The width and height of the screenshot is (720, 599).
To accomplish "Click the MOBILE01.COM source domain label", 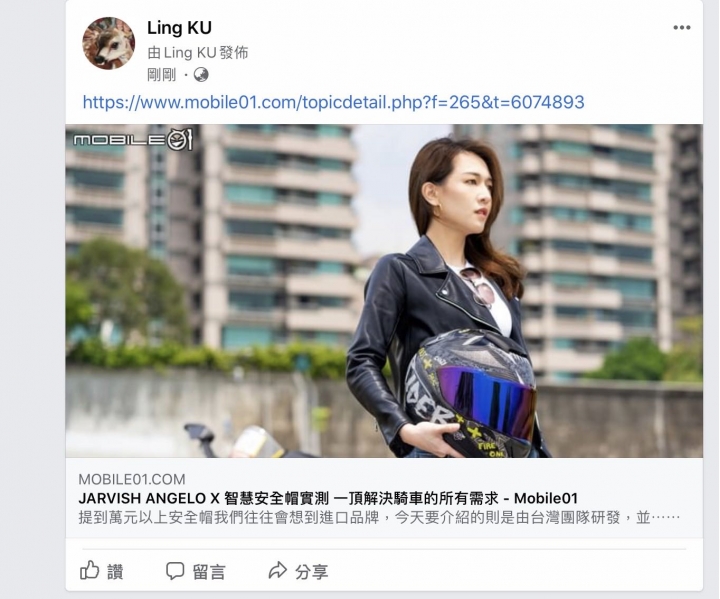I will pos(132,479).
